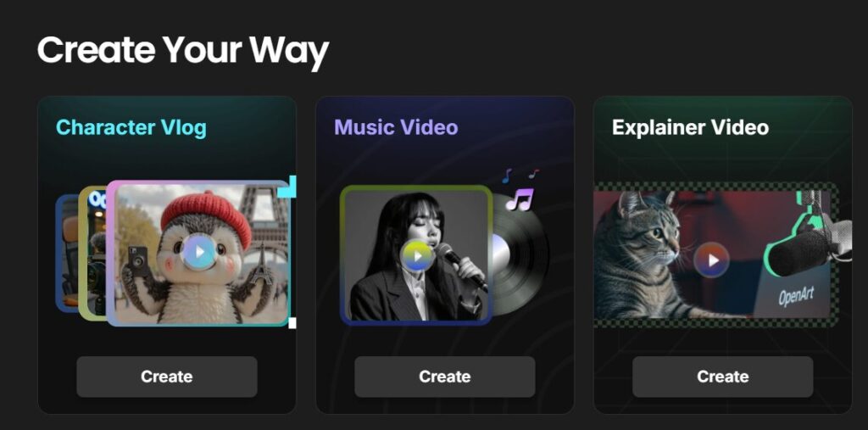Play the Explainer Video cat preview
The height and width of the screenshot is (430, 868).
pos(712,260)
